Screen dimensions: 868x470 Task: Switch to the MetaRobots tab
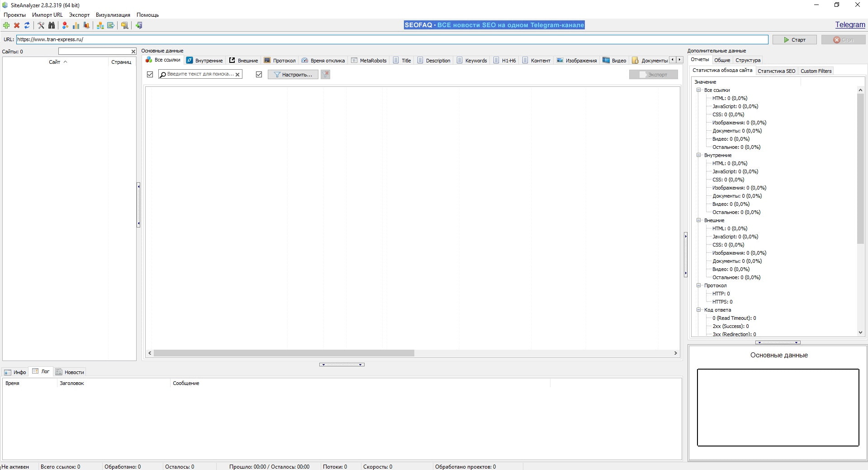369,61
